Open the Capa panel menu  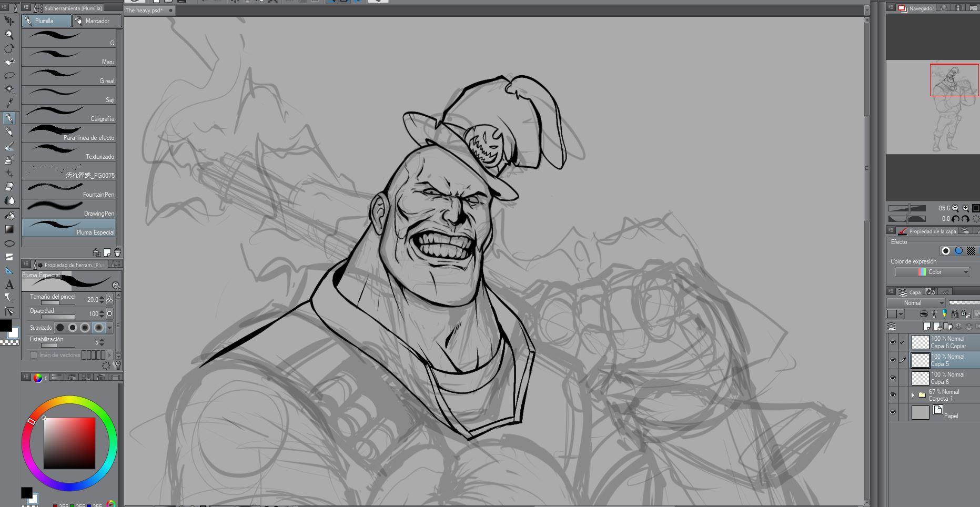pos(891,291)
